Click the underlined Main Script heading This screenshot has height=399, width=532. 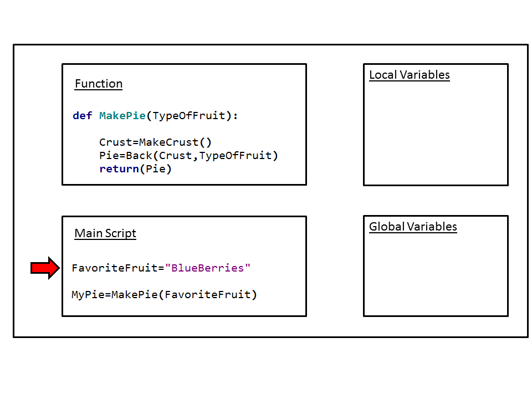pyautogui.click(x=105, y=233)
